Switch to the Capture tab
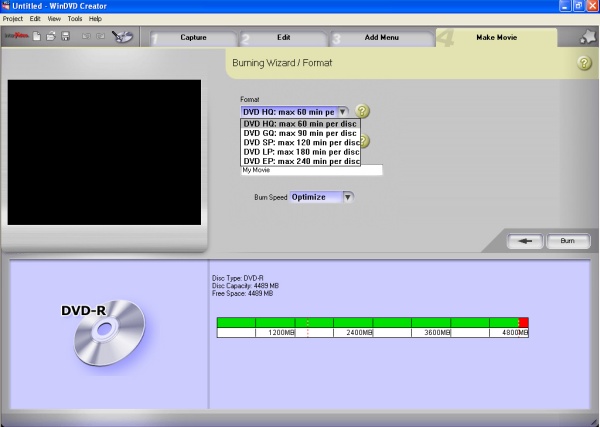The height and width of the screenshot is (427, 600). coord(193,37)
